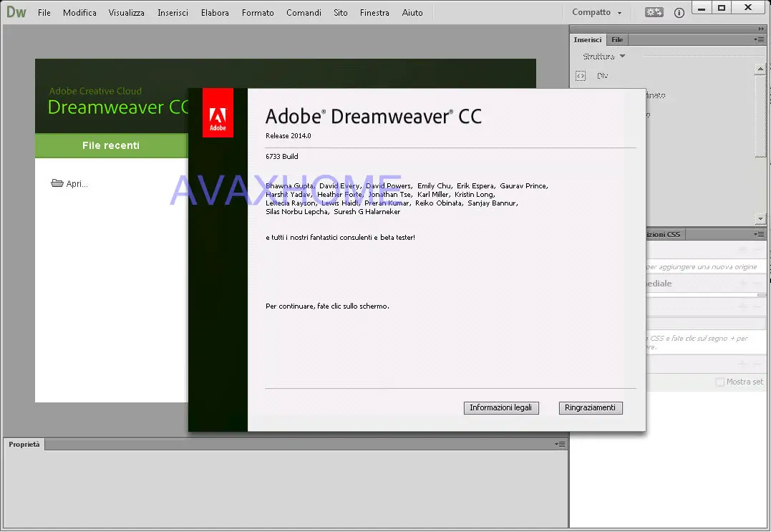Click the green Dreamweaver CC welcome heading
The width and height of the screenshot is (771, 532).
pyautogui.click(x=118, y=107)
